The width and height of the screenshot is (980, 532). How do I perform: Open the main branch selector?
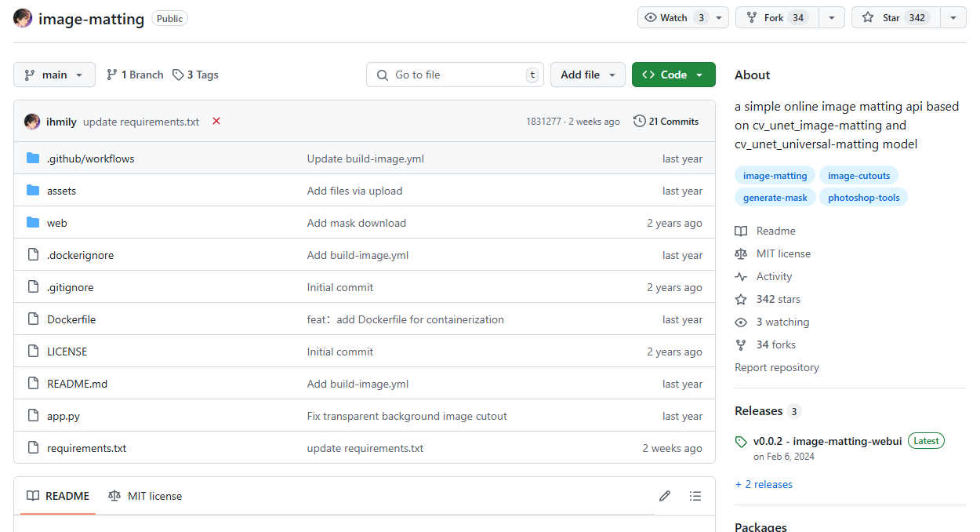click(54, 75)
